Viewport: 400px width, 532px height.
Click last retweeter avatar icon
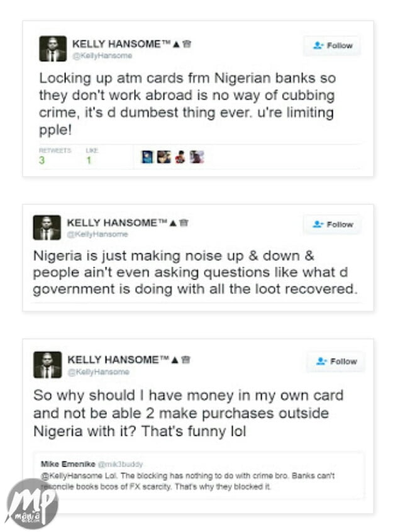197,157
